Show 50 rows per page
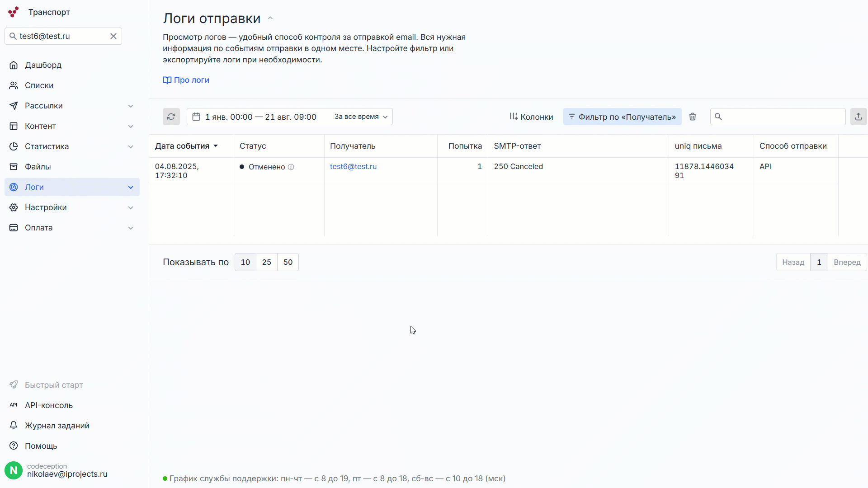The width and height of the screenshot is (868, 488). tap(288, 262)
